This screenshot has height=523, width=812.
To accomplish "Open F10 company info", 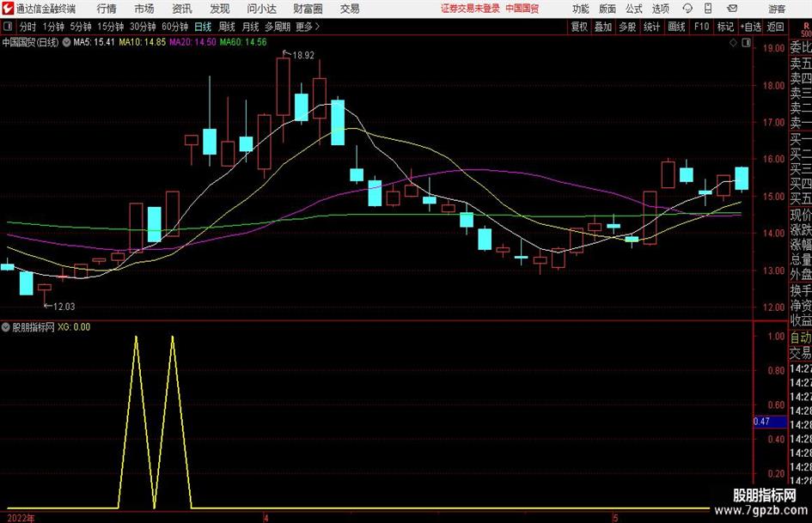I will [702, 27].
